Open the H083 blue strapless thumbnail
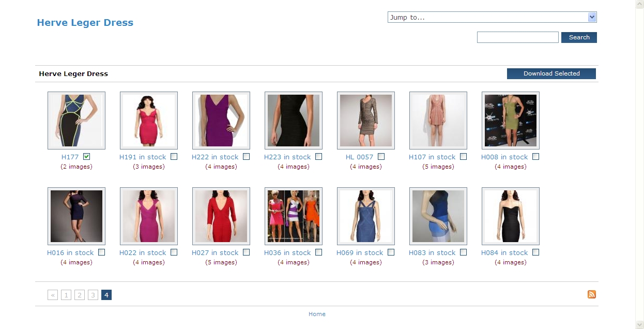Screen dimensions: 644x329 point(438,216)
